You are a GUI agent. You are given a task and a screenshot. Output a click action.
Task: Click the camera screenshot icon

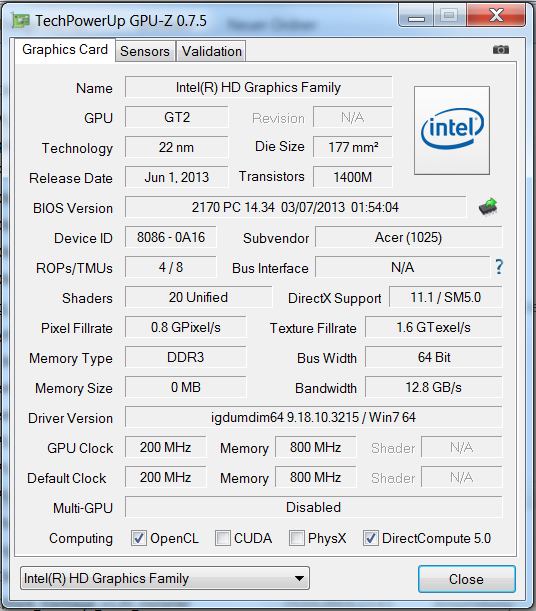click(501, 49)
